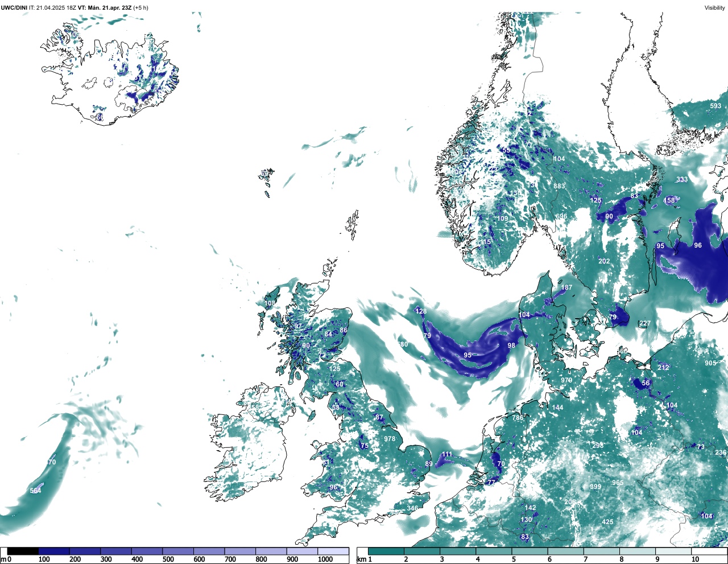
Task: Click the '978' value in eastern England
Action: point(390,439)
